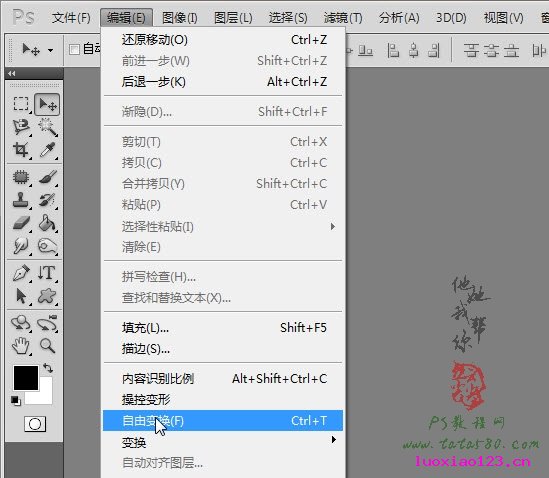
Task: Open the 分析(A) menu
Action: [x=399, y=18]
